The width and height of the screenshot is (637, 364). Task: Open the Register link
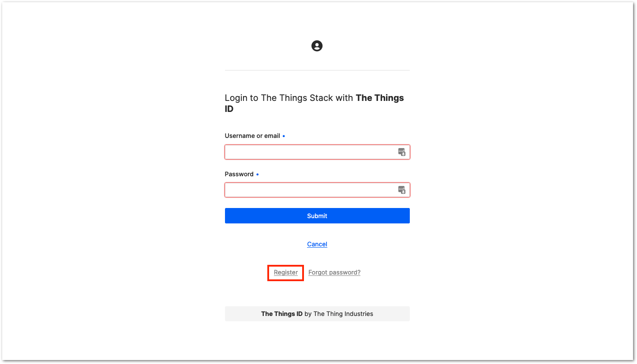tap(286, 272)
